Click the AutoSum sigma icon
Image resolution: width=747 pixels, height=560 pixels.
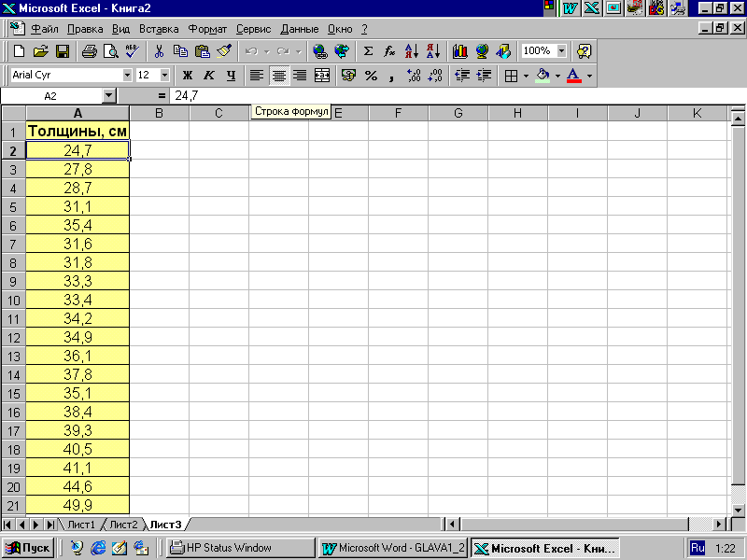point(368,51)
